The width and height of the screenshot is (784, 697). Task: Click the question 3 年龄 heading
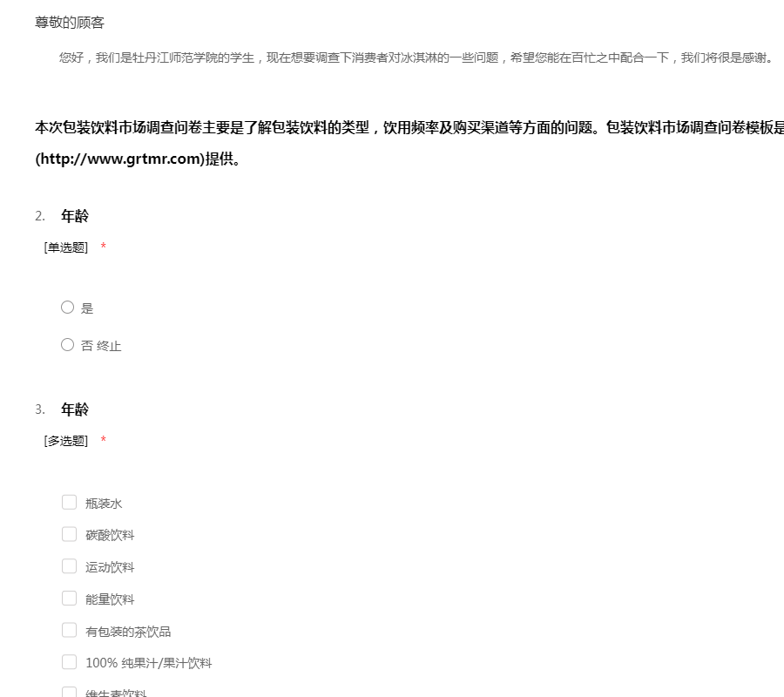75,409
